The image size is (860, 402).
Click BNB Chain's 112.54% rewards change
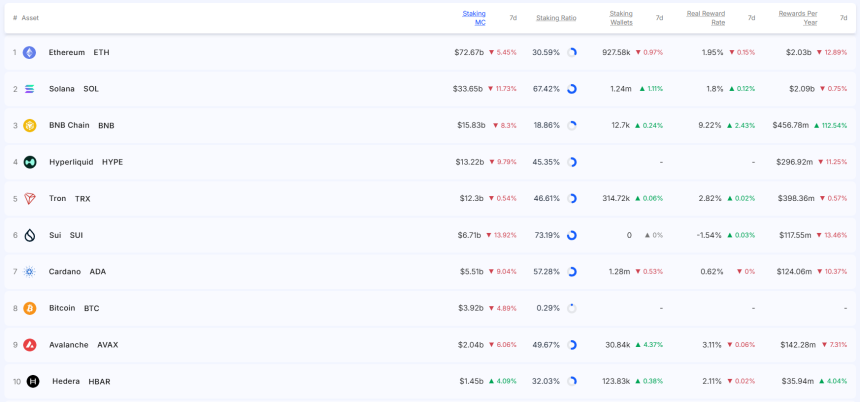(831, 126)
